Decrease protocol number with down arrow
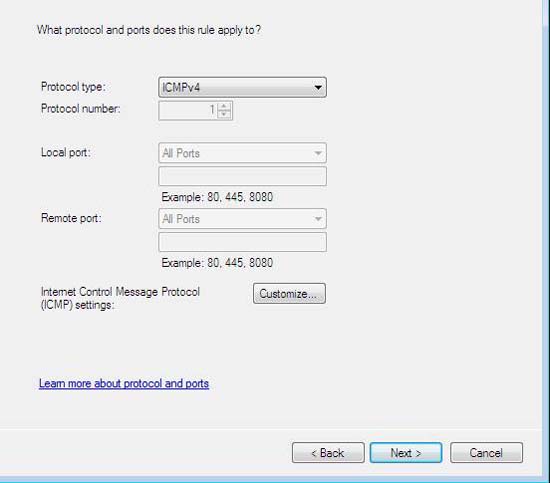Viewport: 550px width, 483px height. pos(224,115)
